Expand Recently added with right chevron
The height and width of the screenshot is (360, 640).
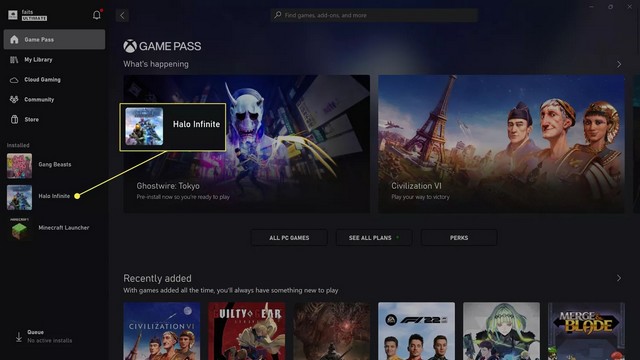[619, 278]
